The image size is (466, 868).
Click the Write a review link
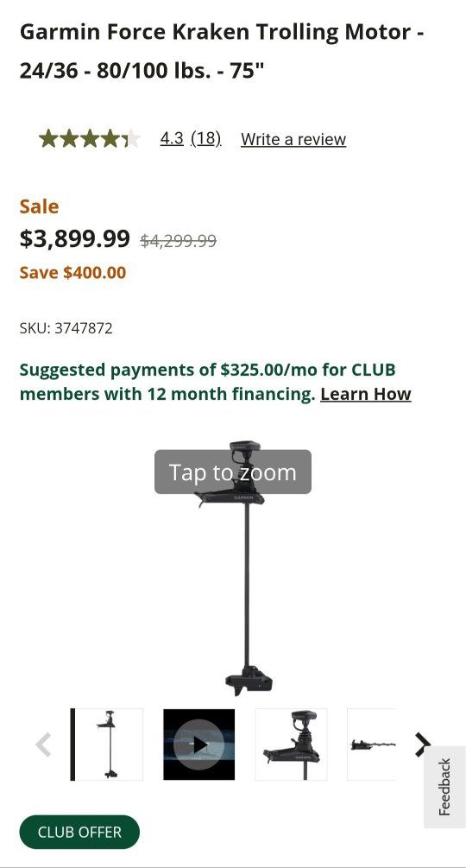[x=293, y=139]
